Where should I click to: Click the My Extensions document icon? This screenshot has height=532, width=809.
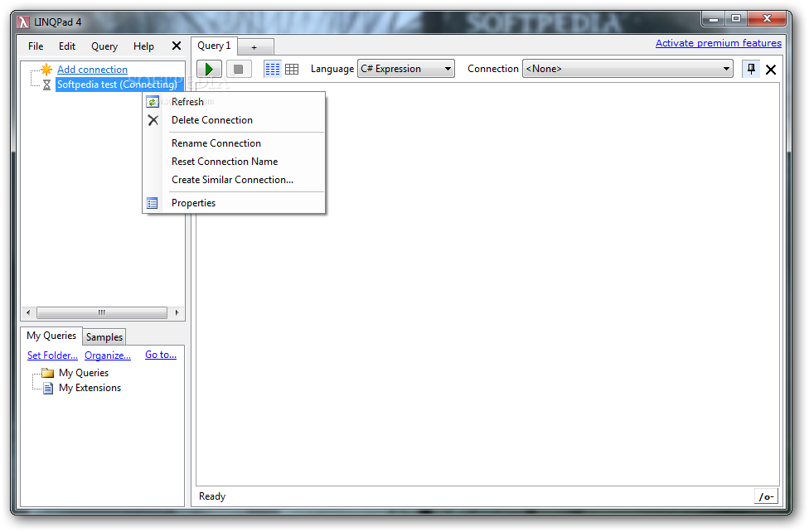[48, 388]
